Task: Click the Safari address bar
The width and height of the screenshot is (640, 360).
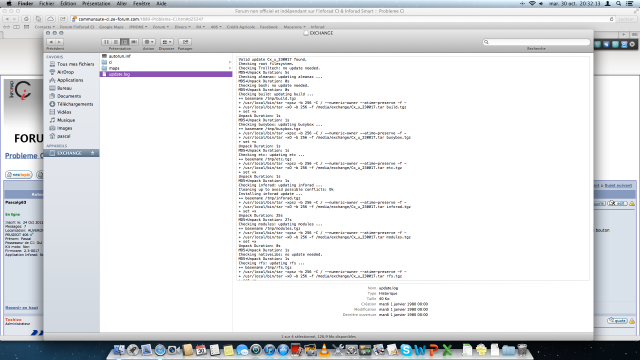Action: pos(343,19)
